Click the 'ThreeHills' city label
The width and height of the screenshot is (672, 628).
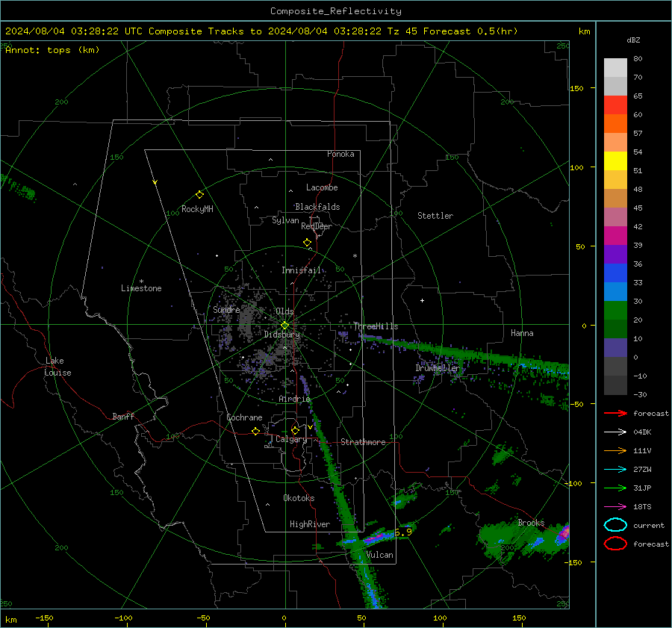[376, 326]
